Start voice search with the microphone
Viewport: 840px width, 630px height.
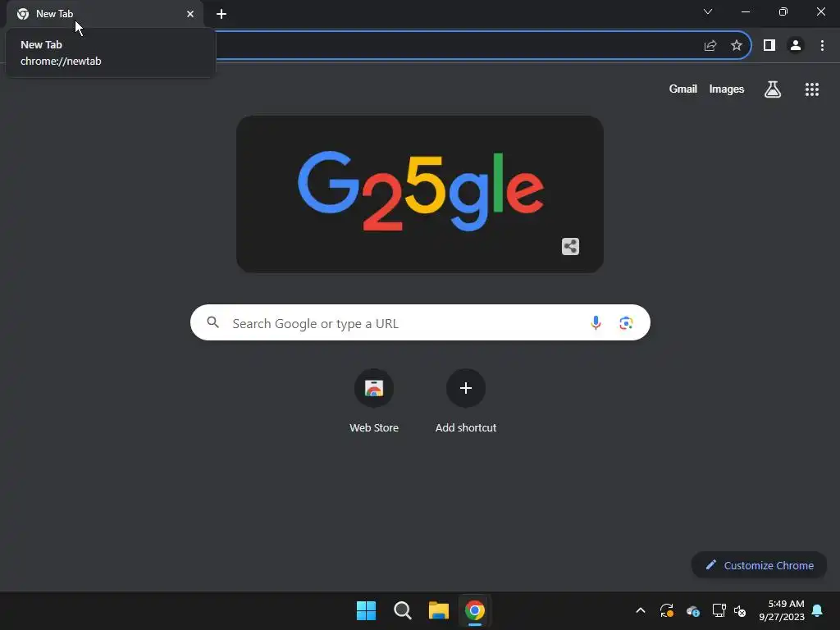pos(596,322)
